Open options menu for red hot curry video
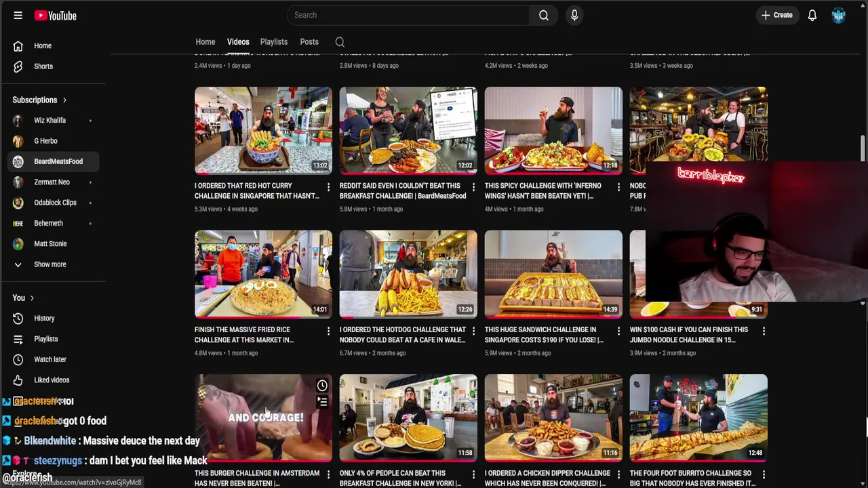 (328, 187)
